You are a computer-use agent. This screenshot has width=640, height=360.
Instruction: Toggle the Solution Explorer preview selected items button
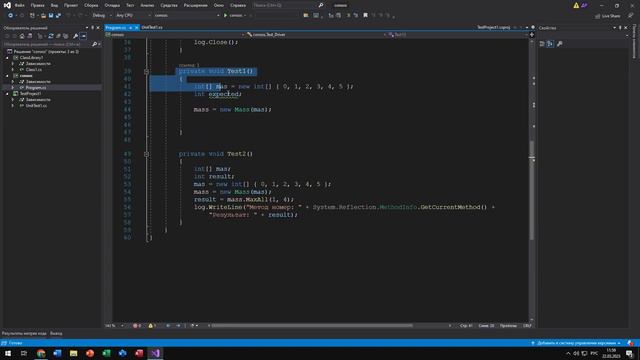click(x=83, y=36)
